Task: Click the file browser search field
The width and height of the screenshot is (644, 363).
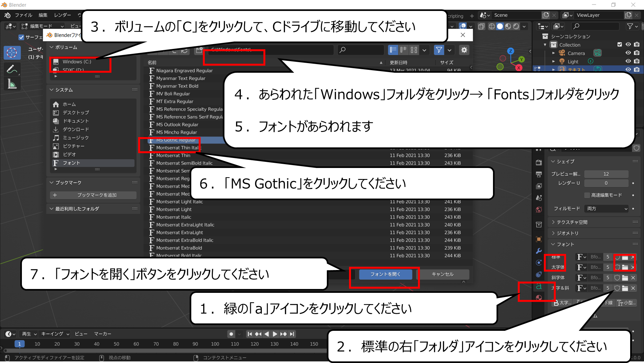Action: [x=361, y=50]
